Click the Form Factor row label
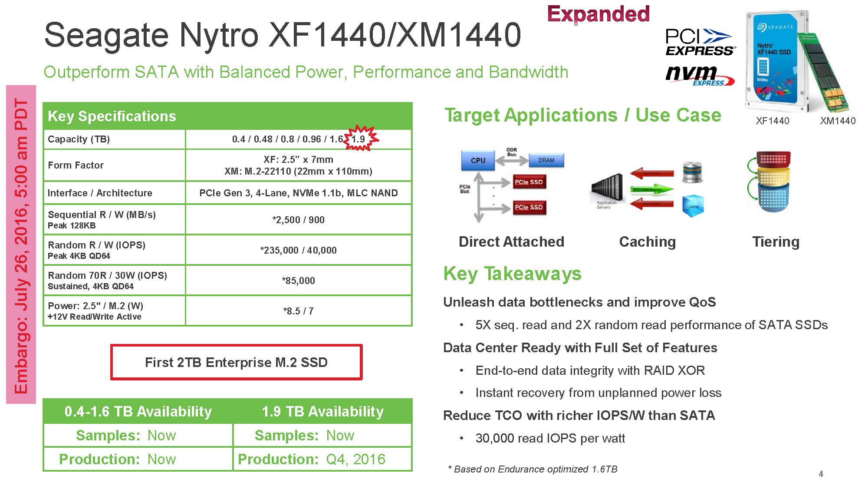 point(76,165)
